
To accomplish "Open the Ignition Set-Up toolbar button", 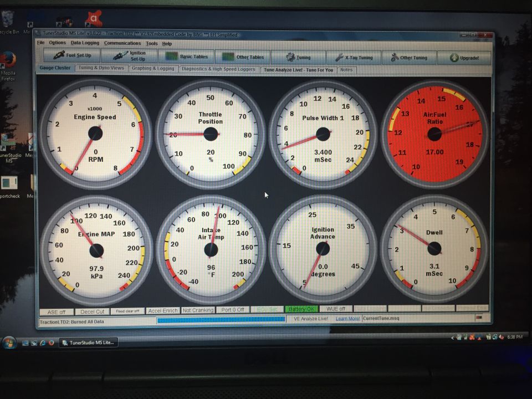I will click(x=129, y=56).
